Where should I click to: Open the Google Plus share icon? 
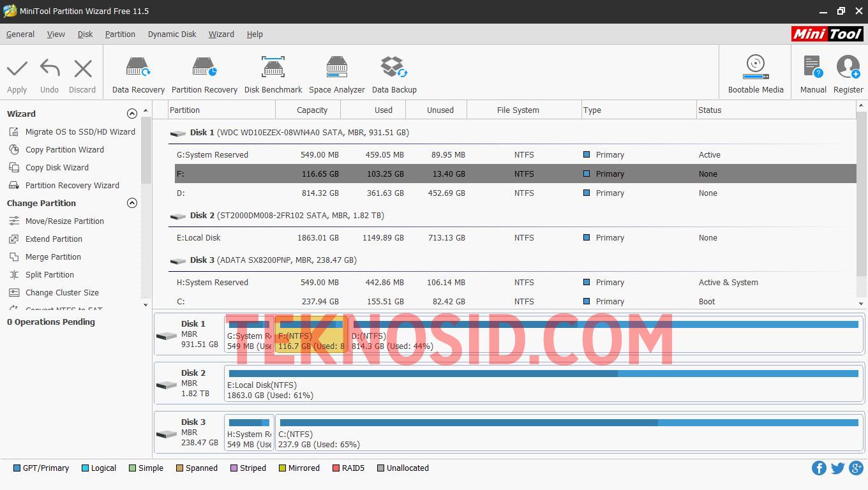tap(856, 468)
